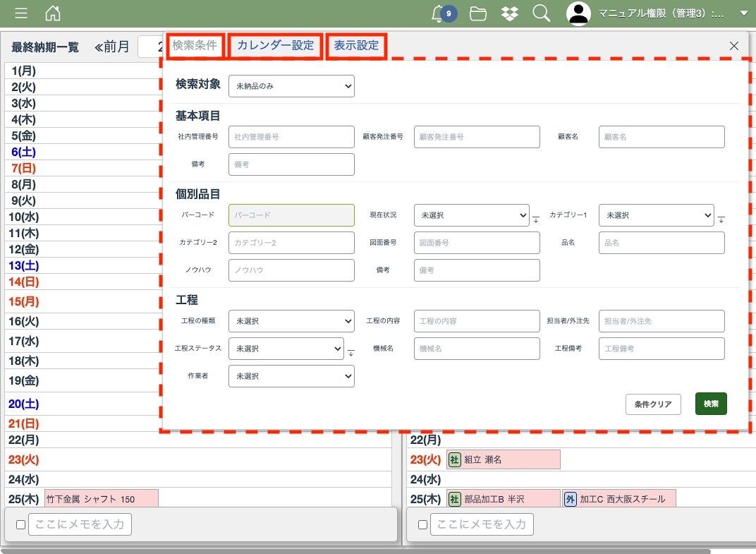The image size is (756, 554).
Task: Toggle the left memo checkbox
Action: pyautogui.click(x=20, y=524)
